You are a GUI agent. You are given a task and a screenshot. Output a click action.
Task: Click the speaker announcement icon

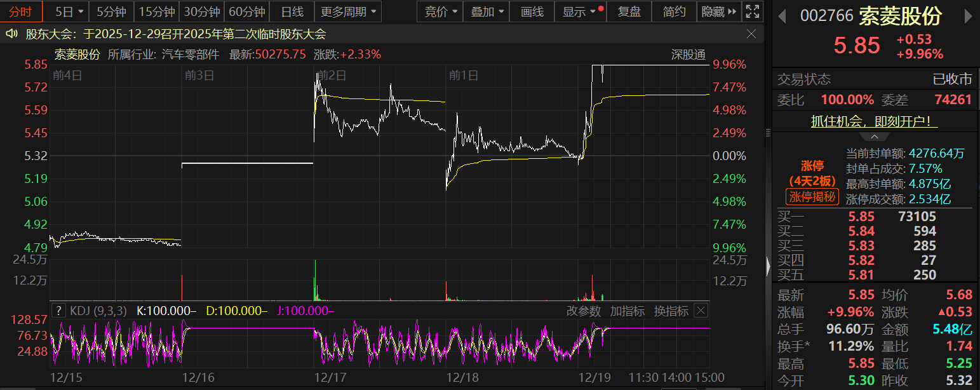pos(11,34)
